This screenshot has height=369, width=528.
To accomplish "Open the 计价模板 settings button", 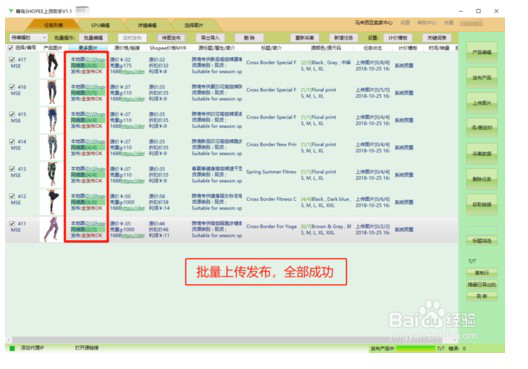I will coord(398,38).
